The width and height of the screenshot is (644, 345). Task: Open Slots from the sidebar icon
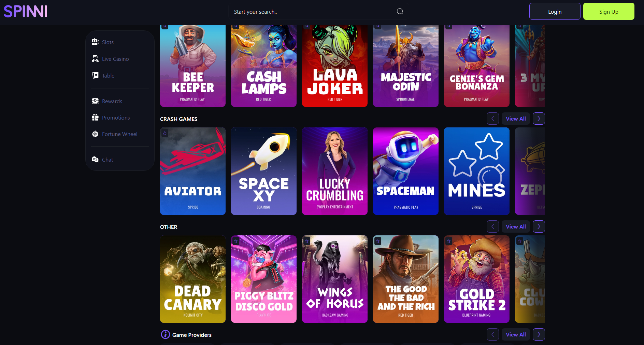click(x=95, y=42)
